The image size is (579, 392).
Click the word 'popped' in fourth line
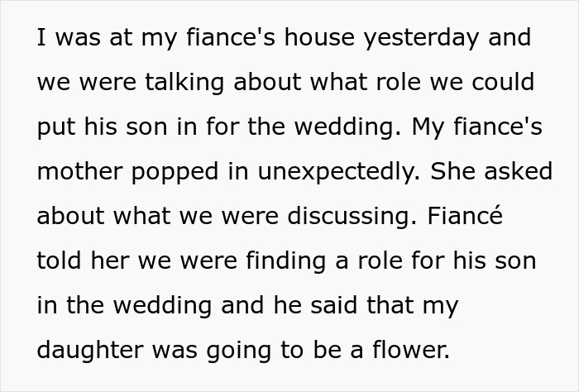(x=175, y=172)
